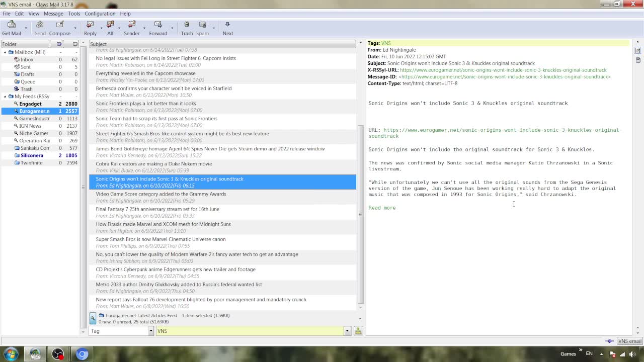Open Reply All dropdown arrow

click(x=119, y=29)
